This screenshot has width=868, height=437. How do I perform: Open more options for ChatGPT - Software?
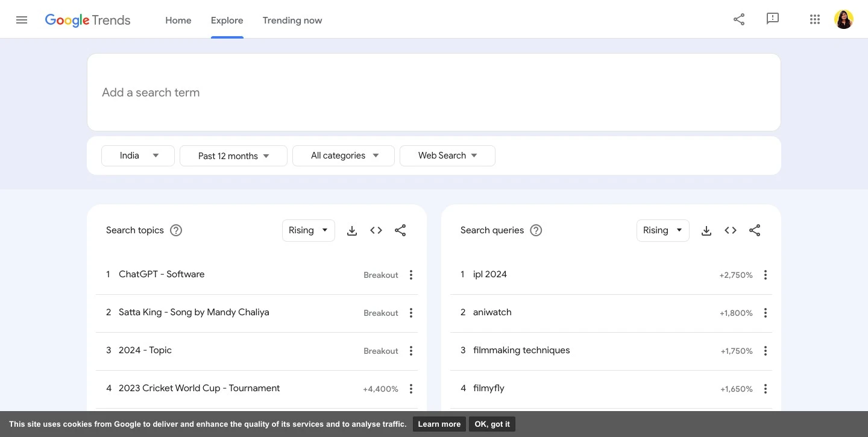[411, 275]
